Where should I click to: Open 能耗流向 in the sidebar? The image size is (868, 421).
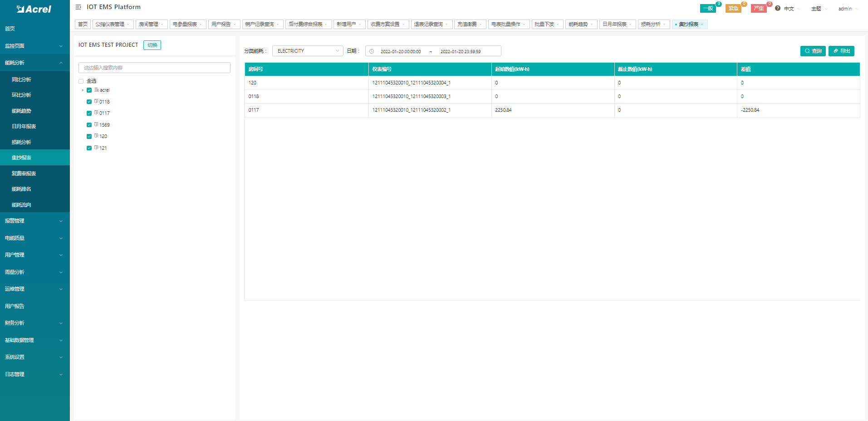(x=35, y=205)
